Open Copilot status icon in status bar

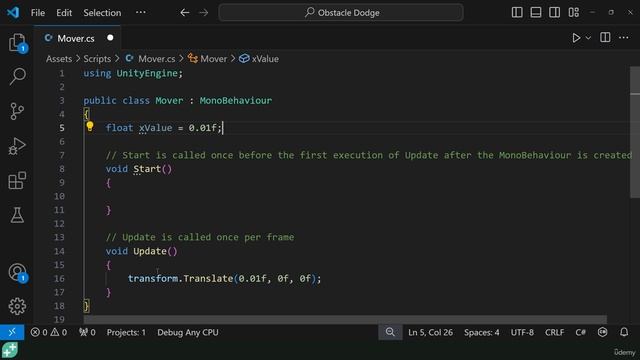point(602,332)
